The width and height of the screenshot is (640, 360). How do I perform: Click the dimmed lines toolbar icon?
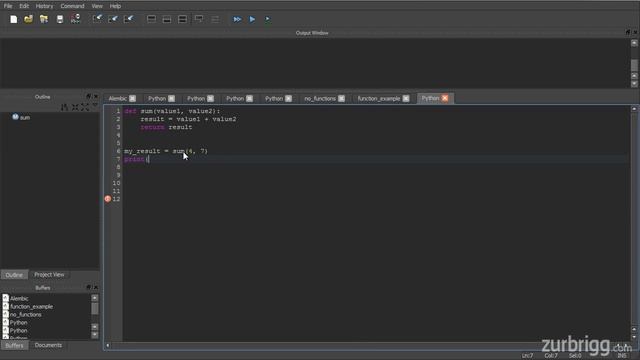(x=215, y=19)
